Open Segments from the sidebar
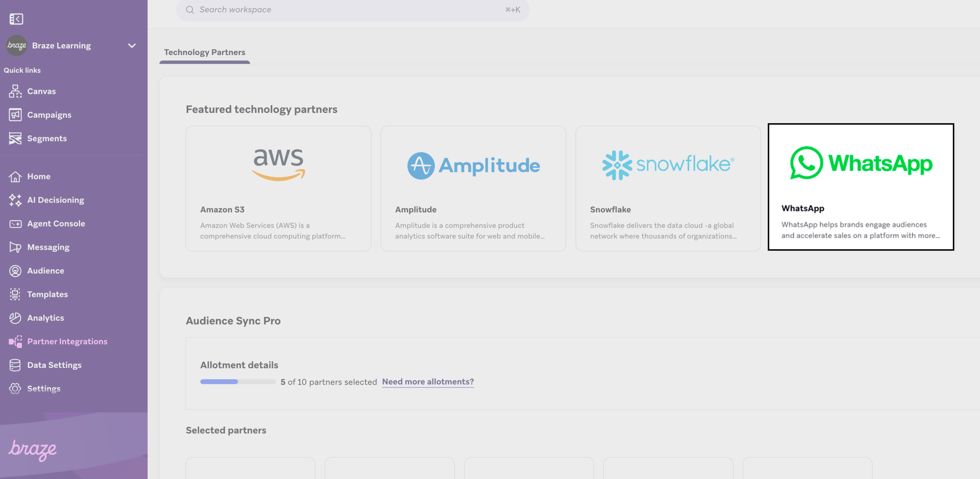 pos(47,138)
